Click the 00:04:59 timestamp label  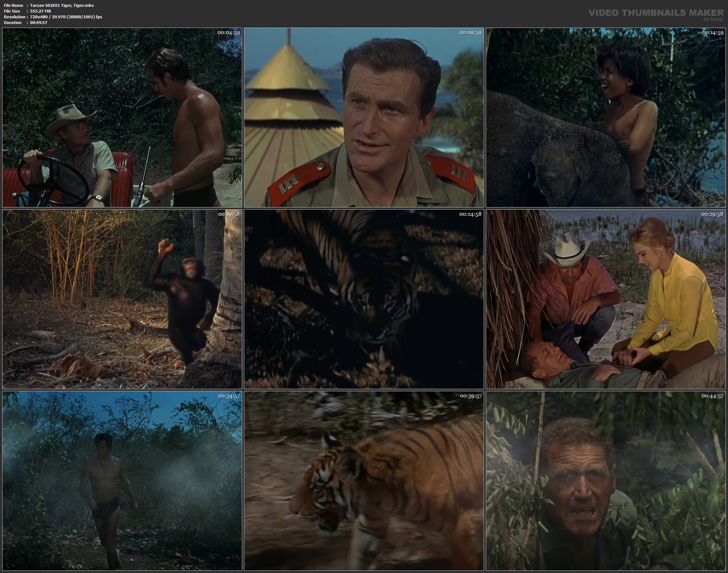coord(229,33)
